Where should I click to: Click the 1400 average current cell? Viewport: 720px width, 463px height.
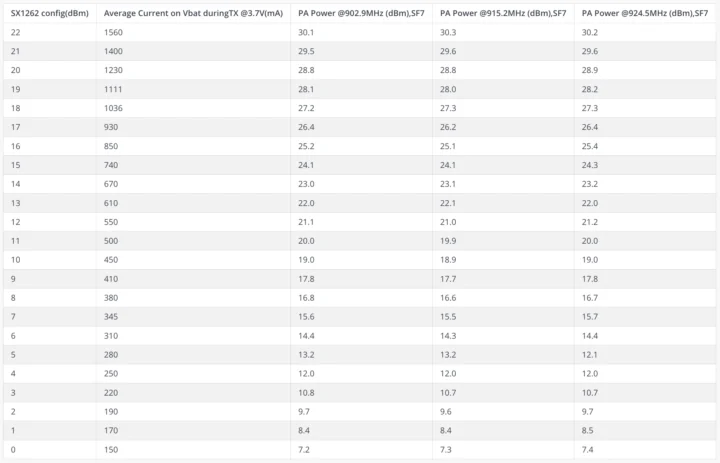coord(114,51)
